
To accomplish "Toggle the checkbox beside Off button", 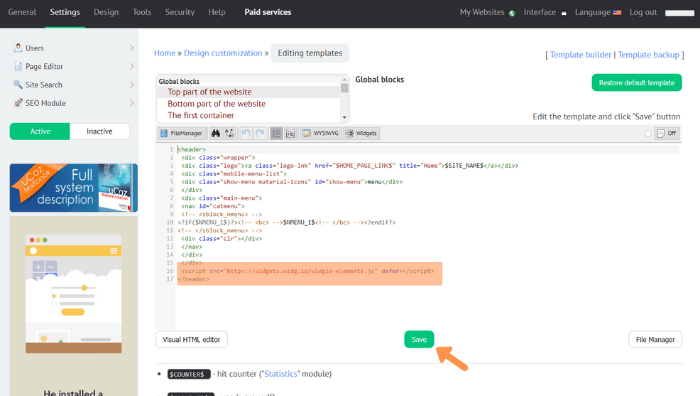I will [648, 133].
